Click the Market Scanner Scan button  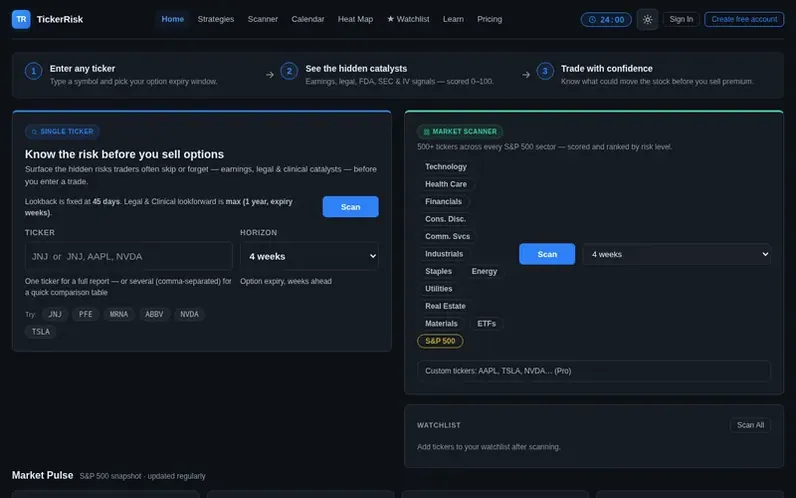point(547,254)
